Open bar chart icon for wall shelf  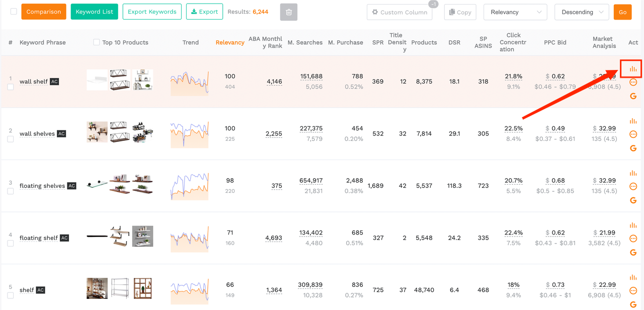[633, 69]
